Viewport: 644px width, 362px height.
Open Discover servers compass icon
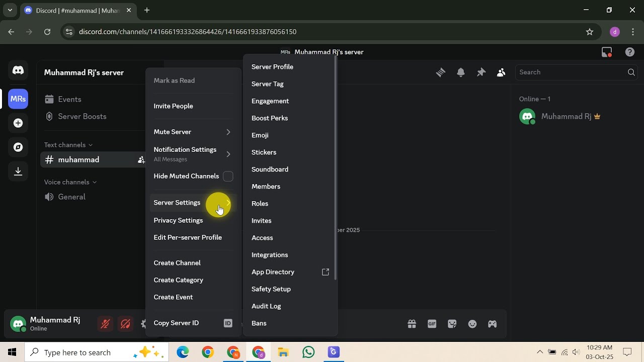(18, 147)
